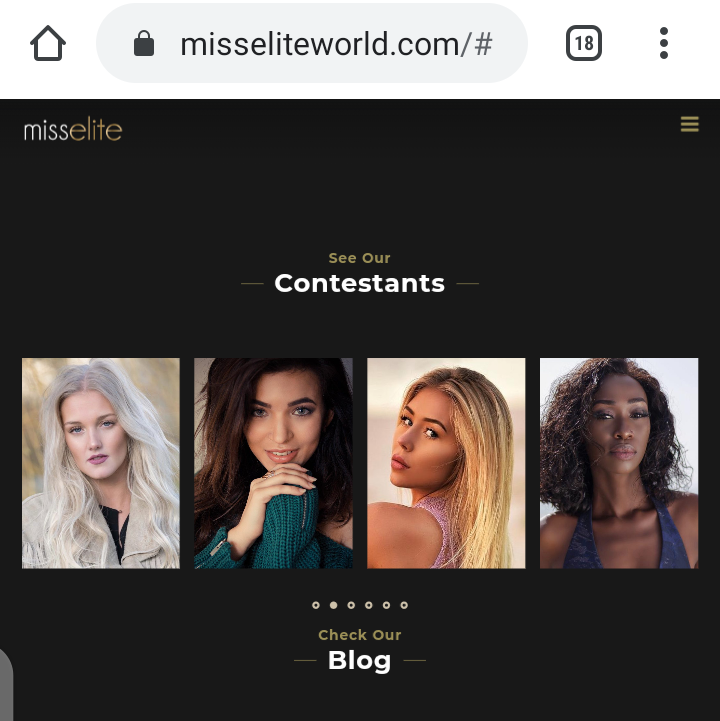Open the curly-haired contestant in blue top photo
Screen dimensions: 720x721
(x=619, y=463)
